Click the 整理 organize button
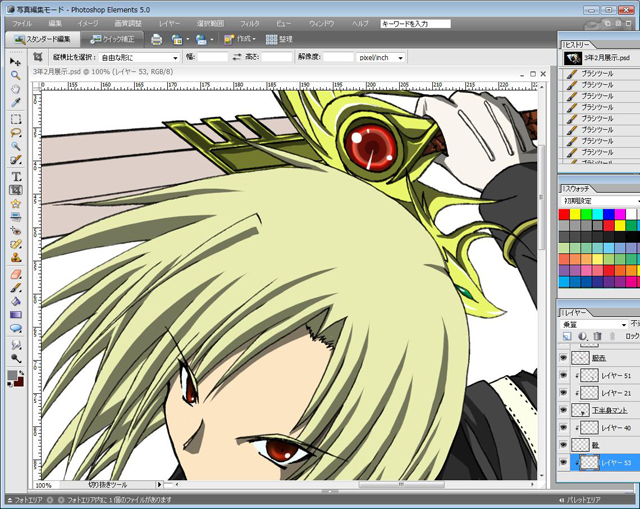640x509 pixels. 279,39
